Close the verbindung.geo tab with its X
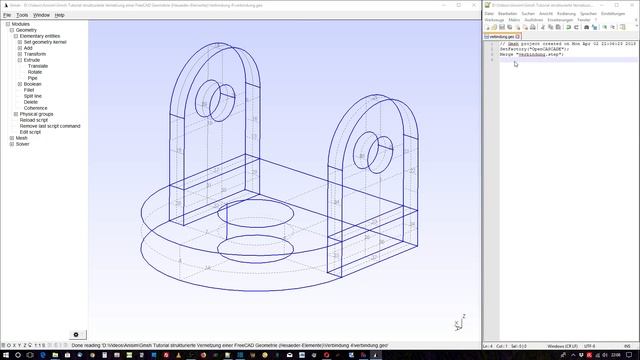Viewport: 640px width, 360px height. 518,37
